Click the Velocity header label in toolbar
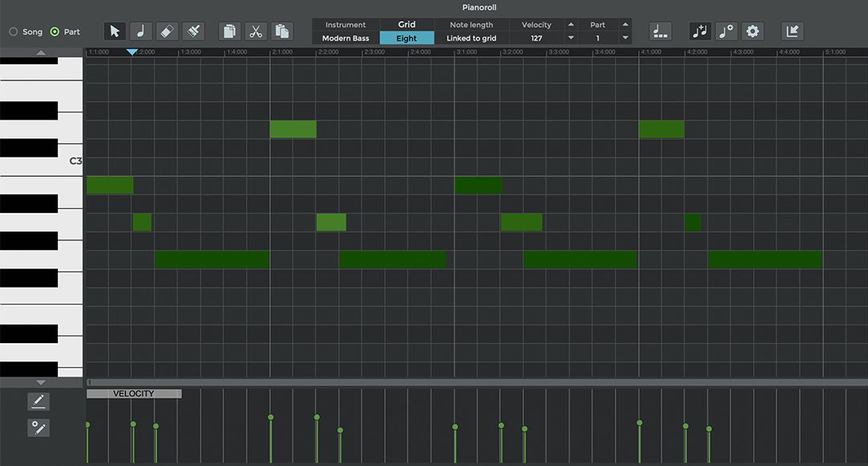The height and width of the screenshot is (466, 868). [536, 25]
